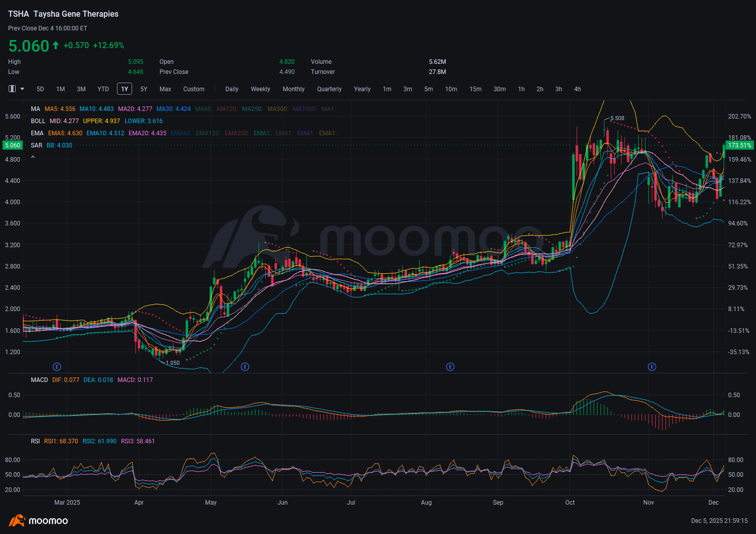Click the 5.508 high-price label on chart

617,118
